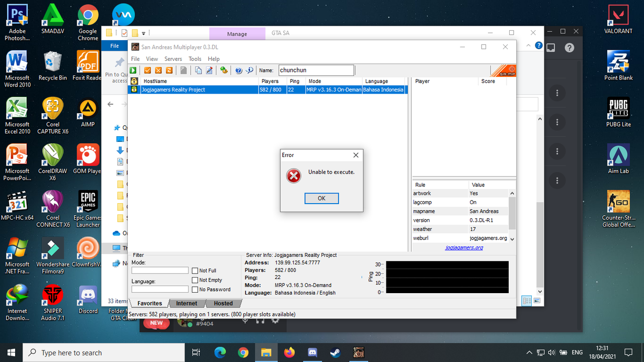This screenshot has width=644, height=362.
Task: Click the SA:MP logo at toolbar right
Action: (x=503, y=71)
